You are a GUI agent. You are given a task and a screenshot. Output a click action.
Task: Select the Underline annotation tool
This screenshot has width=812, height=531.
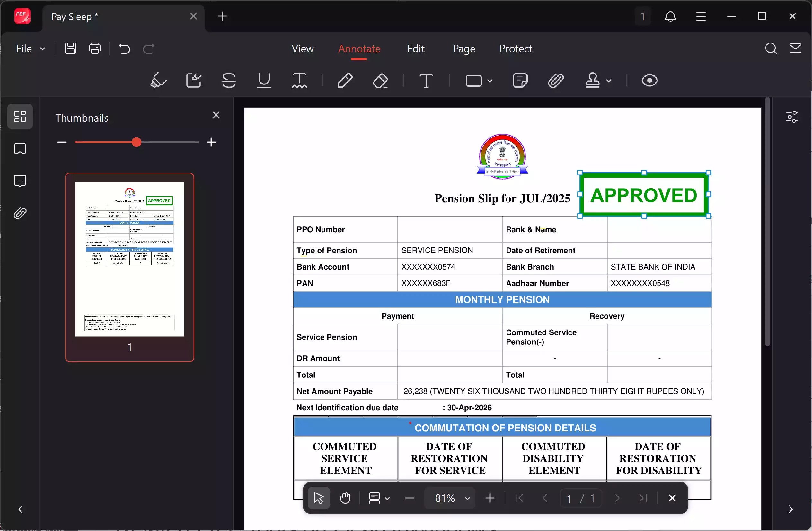click(x=264, y=81)
